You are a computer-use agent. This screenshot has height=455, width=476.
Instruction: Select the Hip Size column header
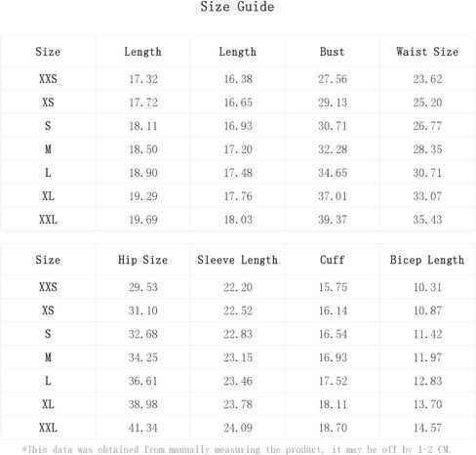(142, 260)
